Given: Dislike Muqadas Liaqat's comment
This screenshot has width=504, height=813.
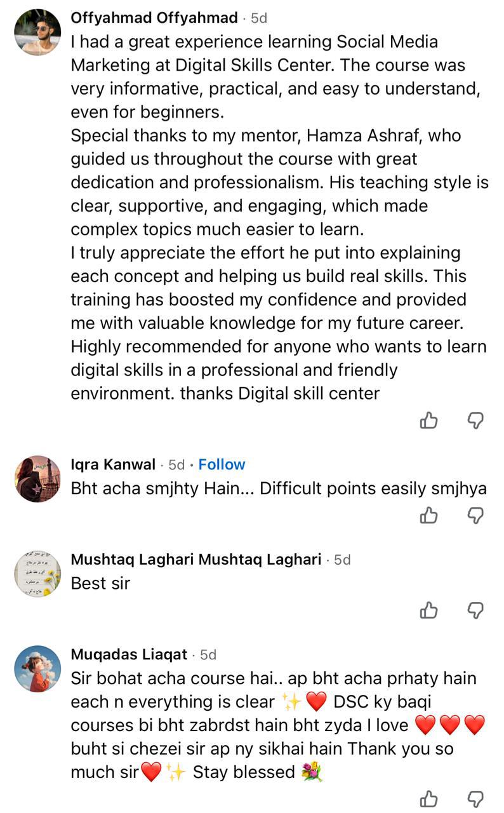Looking at the screenshot, I should 475,798.
